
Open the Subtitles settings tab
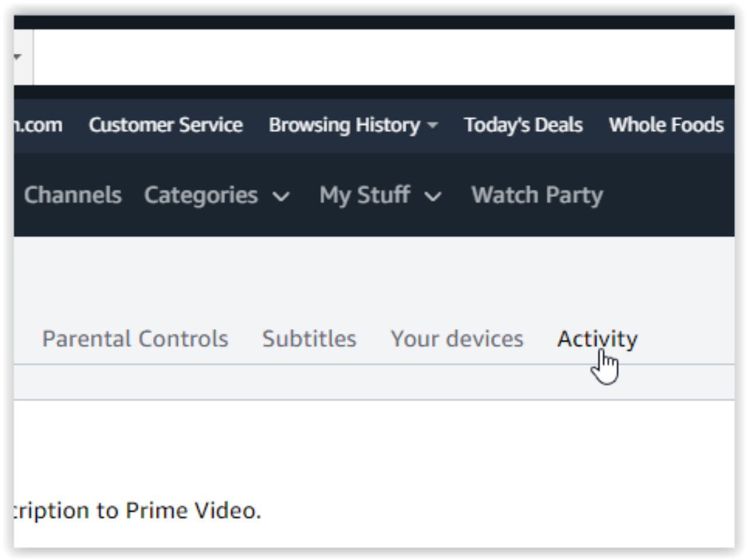309,338
